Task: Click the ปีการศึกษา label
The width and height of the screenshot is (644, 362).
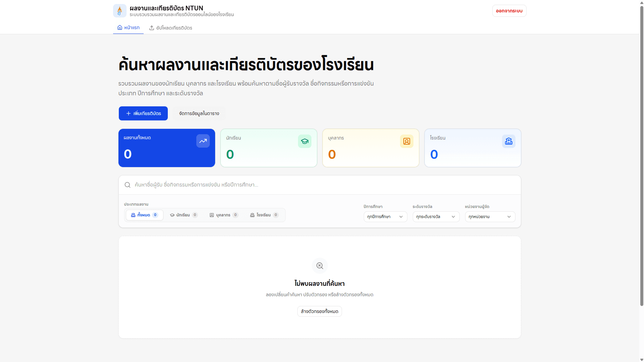Action: (373, 207)
